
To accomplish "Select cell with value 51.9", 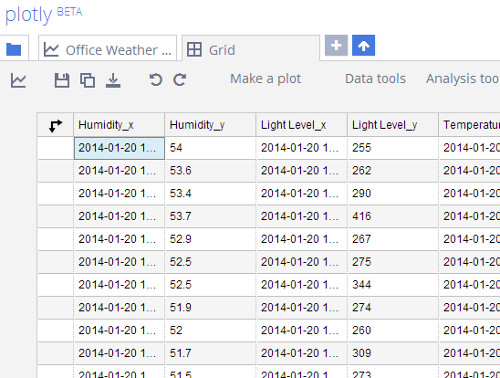I will (x=210, y=308).
